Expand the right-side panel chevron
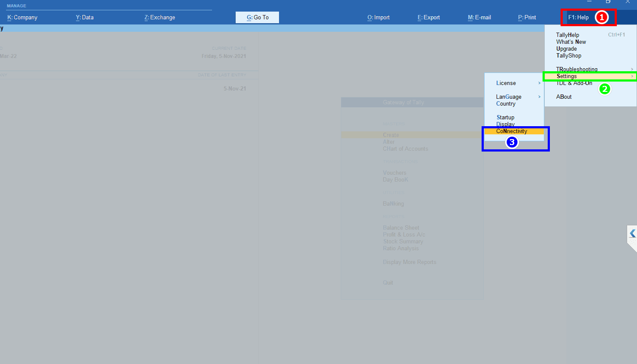Image resolution: width=637 pixels, height=364 pixels. click(632, 234)
